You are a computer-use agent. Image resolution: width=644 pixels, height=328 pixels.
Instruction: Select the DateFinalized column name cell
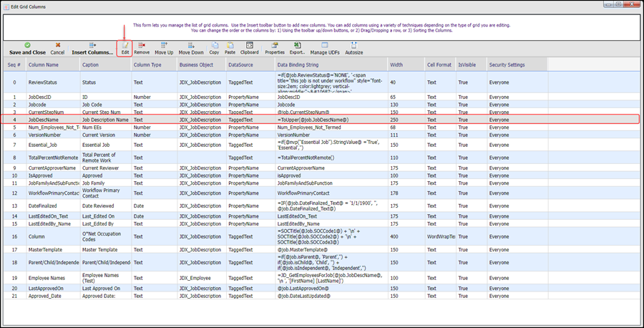(x=53, y=206)
